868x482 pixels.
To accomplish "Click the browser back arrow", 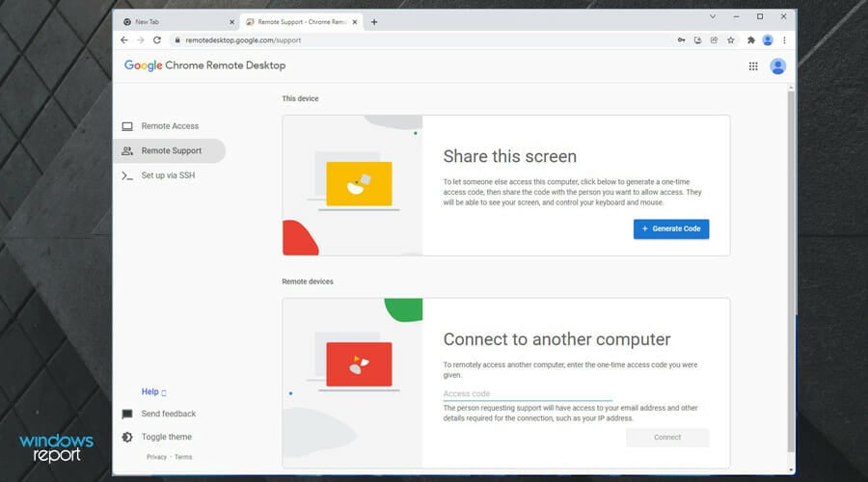I will coord(124,40).
